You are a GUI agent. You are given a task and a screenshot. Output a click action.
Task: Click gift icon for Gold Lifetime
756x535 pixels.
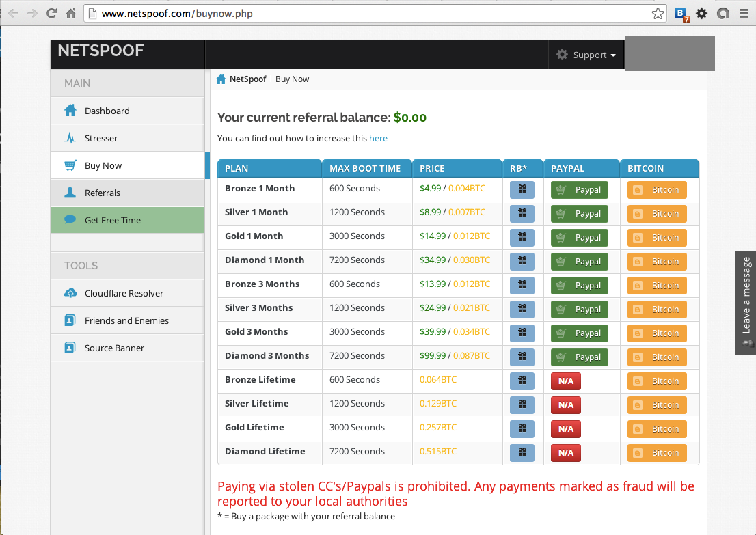pyautogui.click(x=522, y=428)
